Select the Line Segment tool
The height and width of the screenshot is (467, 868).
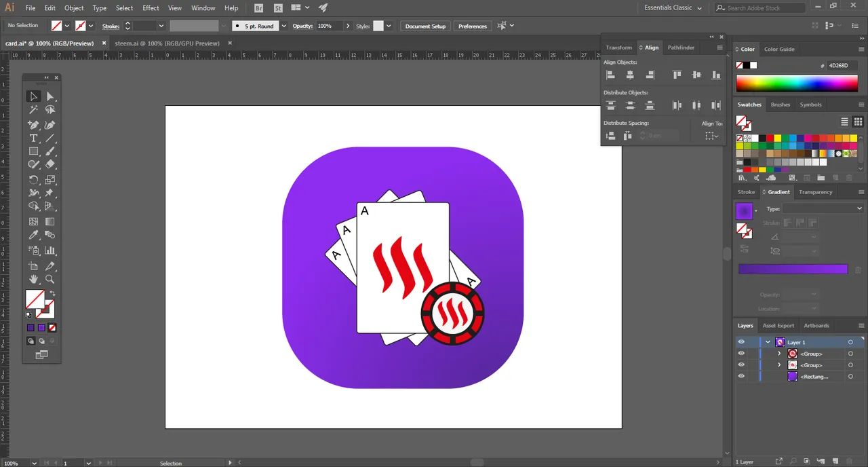tap(50, 138)
